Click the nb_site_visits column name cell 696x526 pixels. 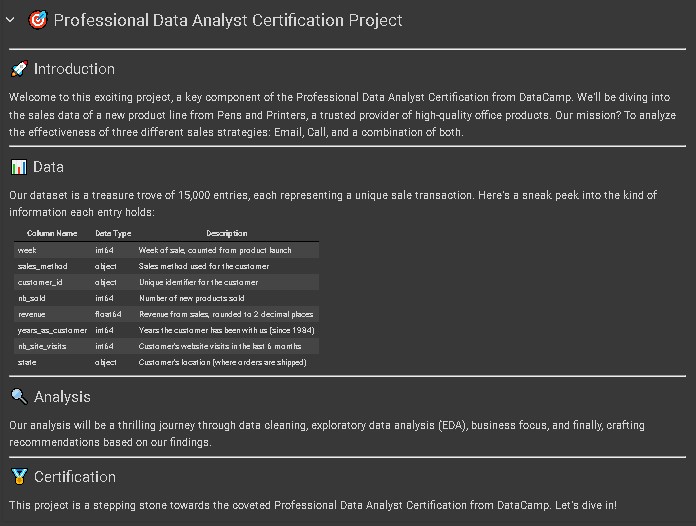[42, 346]
